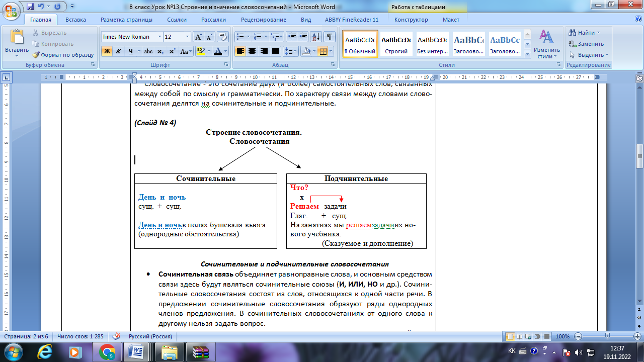This screenshot has height=362, width=644.
Task: Open the Рецензирование tab
Action: 263,20
